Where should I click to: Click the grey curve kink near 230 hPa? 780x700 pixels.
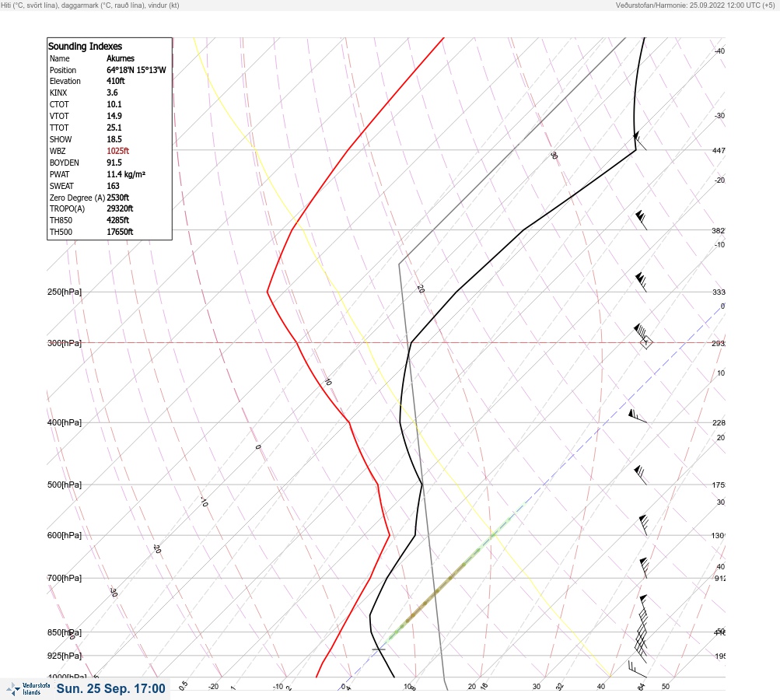point(399,264)
